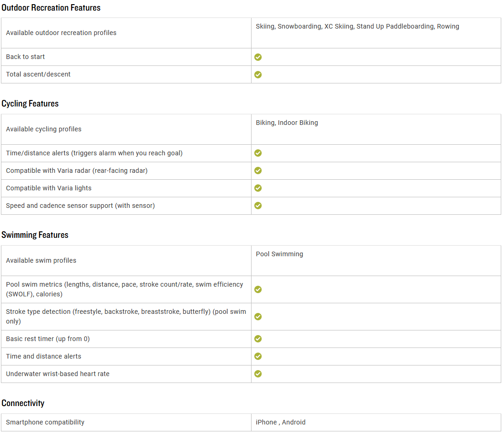The width and height of the screenshot is (504, 436).
Task: Click the speed and cadence sensor checkmark
Action: [258, 206]
